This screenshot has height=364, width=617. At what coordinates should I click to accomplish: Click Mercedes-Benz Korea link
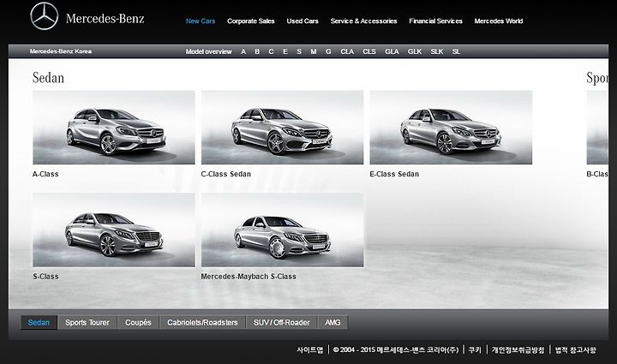coord(61,51)
